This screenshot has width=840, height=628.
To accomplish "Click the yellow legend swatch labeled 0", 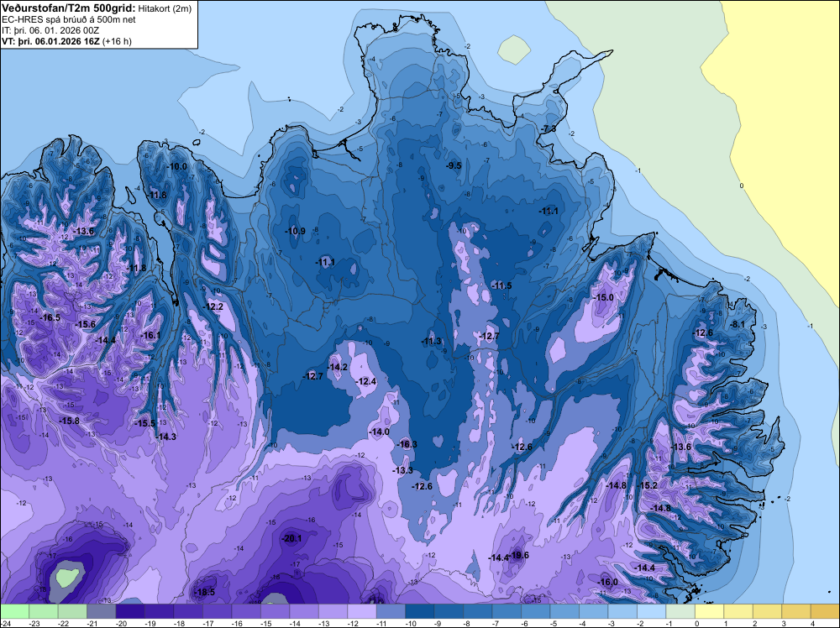I will point(709,611).
